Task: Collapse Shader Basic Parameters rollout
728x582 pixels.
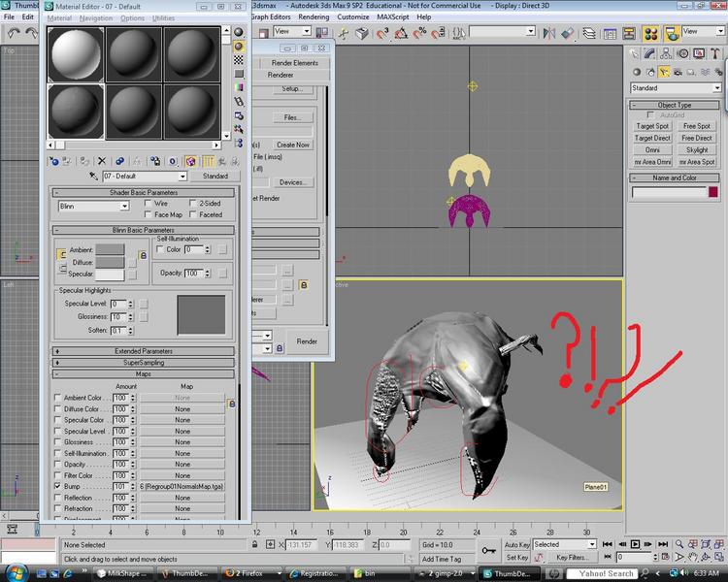Action: (x=144, y=192)
